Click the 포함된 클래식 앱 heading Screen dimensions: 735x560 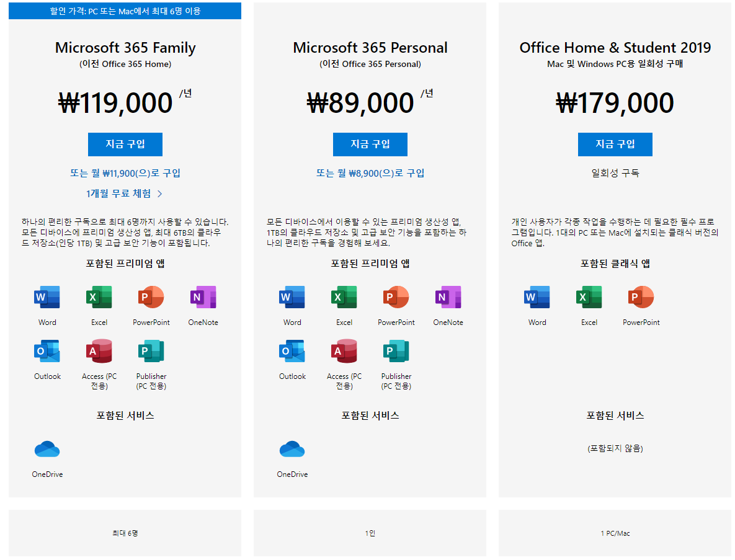pos(615,264)
